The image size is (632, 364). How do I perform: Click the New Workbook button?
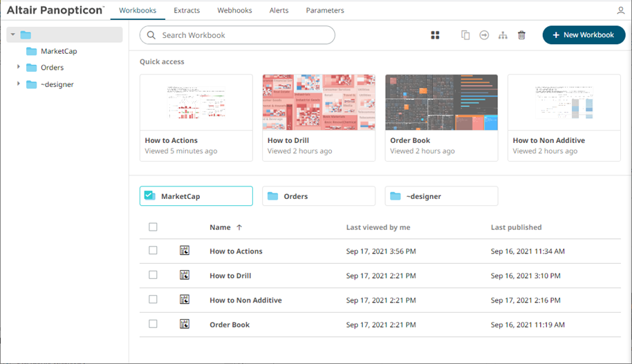tap(584, 35)
